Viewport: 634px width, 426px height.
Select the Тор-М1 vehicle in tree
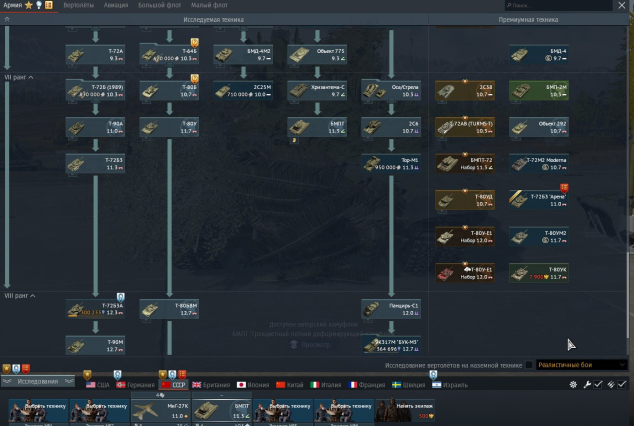[391, 163]
